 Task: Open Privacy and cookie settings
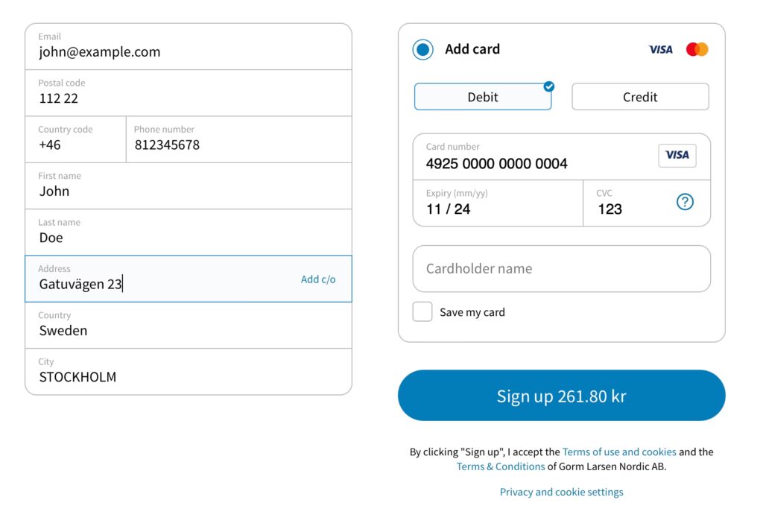(562, 492)
